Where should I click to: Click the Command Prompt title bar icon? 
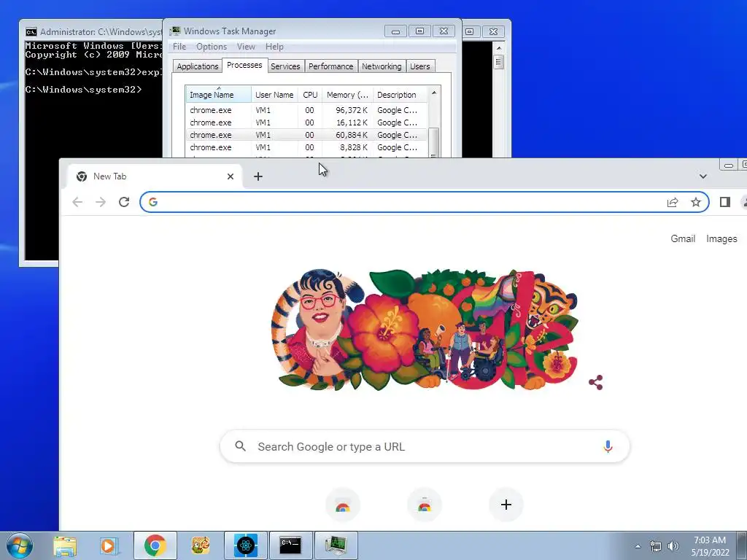click(x=31, y=32)
